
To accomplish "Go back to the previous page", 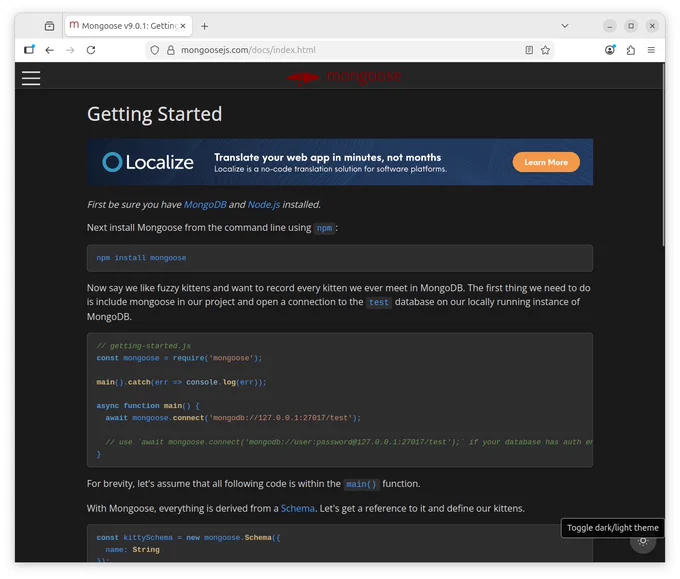I will (49, 50).
